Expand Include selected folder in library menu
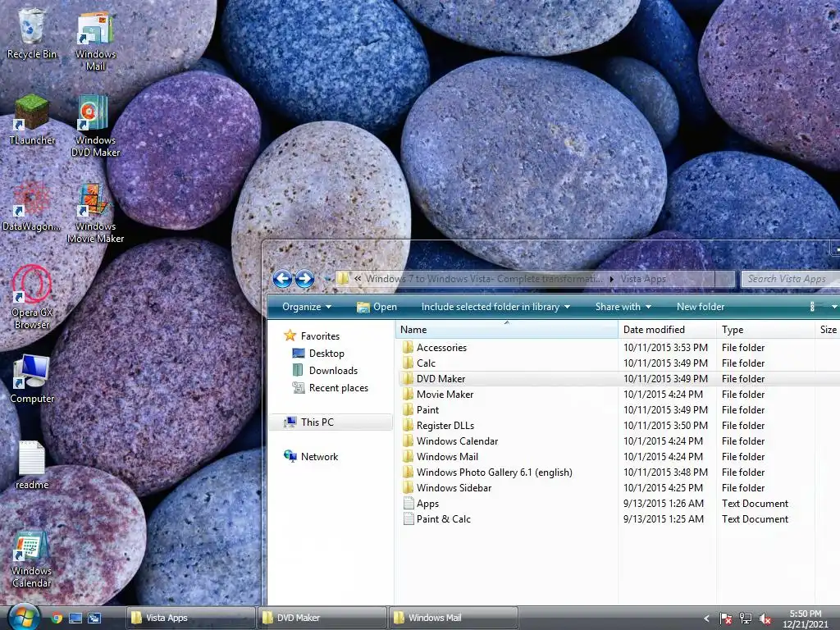The width and height of the screenshot is (840, 630). (x=495, y=307)
